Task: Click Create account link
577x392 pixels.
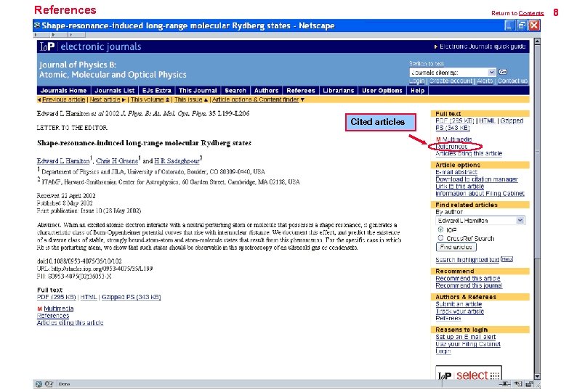Action: pyautogui.click(x=451, y=81)
